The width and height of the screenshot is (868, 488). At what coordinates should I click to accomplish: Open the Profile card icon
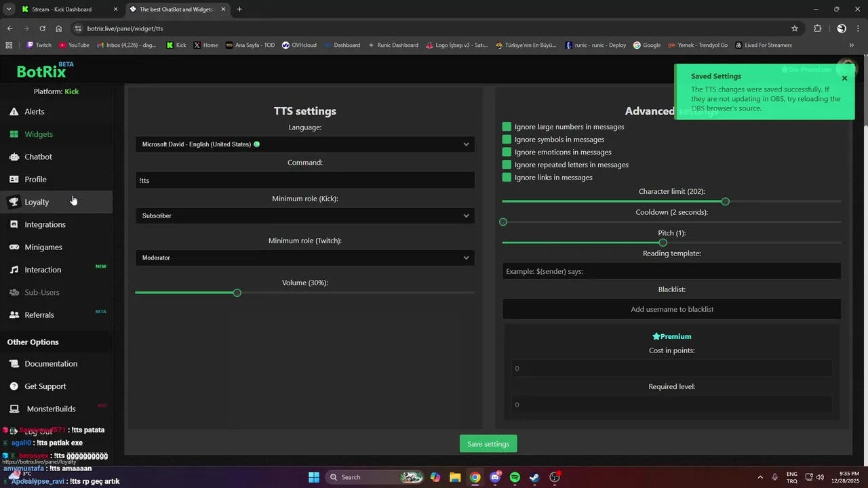point(14,180)
